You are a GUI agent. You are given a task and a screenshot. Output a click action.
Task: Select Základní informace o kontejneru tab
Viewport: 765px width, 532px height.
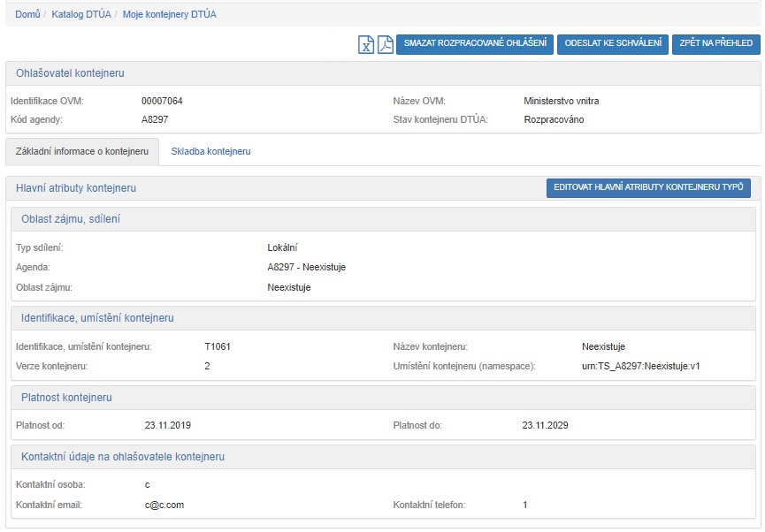(x=82, y=151)
